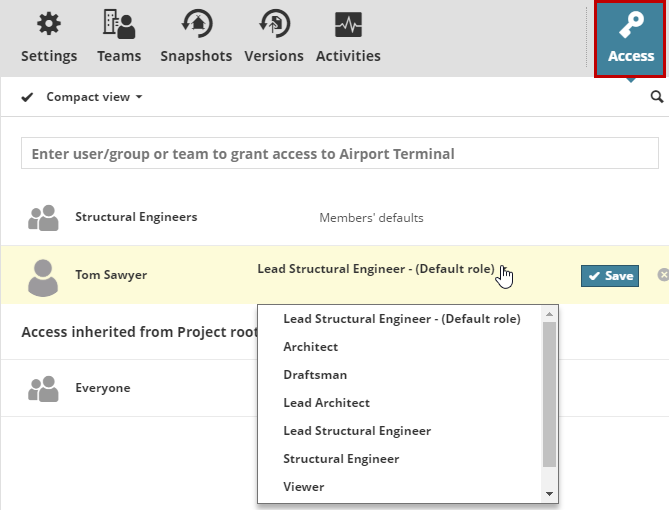
Task: Open the Settings gear icon
Action: point(48,26)
